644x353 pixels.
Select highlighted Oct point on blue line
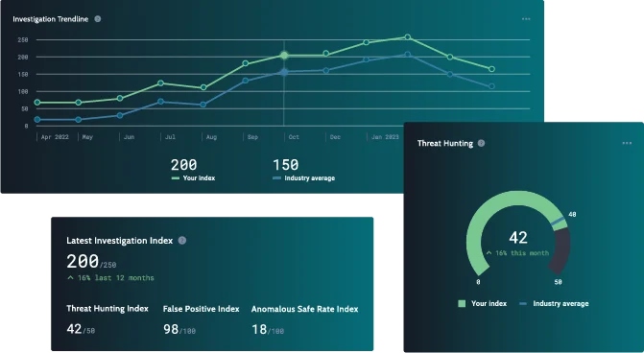point(284,72)
